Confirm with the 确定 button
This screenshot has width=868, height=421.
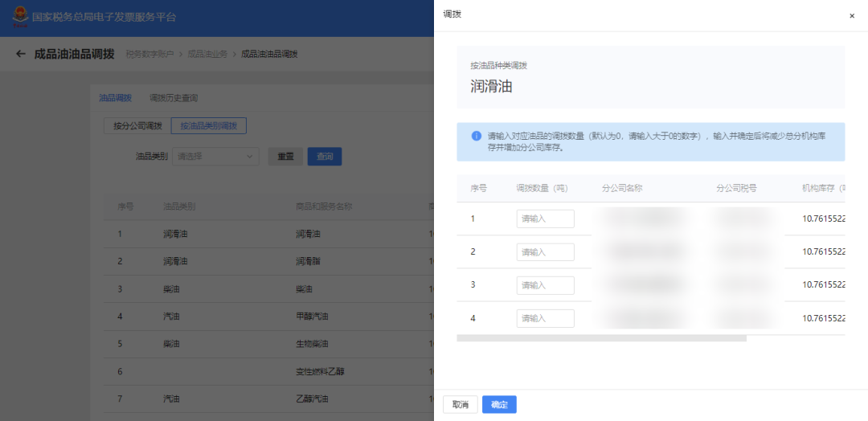tap(499, 404)
